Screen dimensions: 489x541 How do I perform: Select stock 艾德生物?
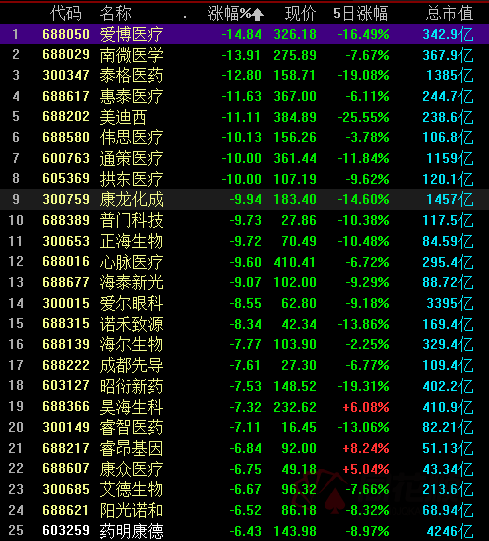click(131, 489)
